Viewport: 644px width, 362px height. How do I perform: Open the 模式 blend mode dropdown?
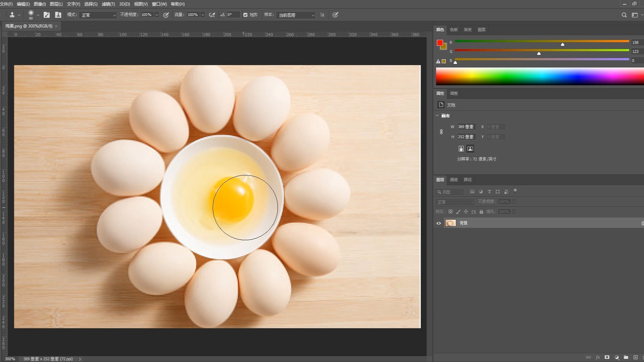(98, 15)
